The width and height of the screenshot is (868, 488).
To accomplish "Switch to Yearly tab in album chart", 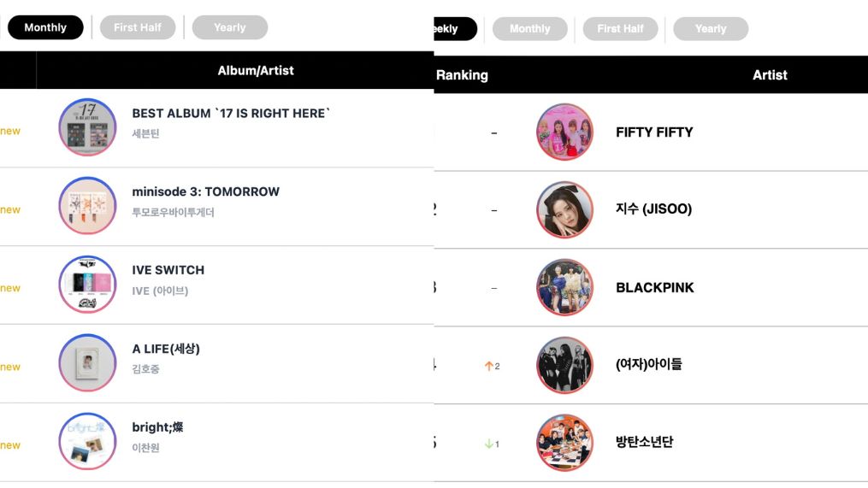I will click(230, 27).
